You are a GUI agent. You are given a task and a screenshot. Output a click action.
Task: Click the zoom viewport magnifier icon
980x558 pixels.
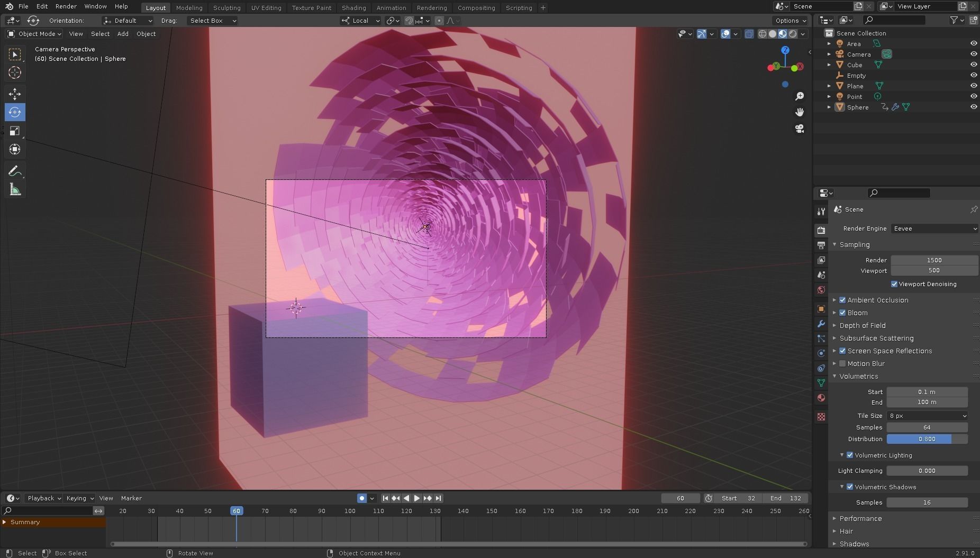(x=800, y=96)
